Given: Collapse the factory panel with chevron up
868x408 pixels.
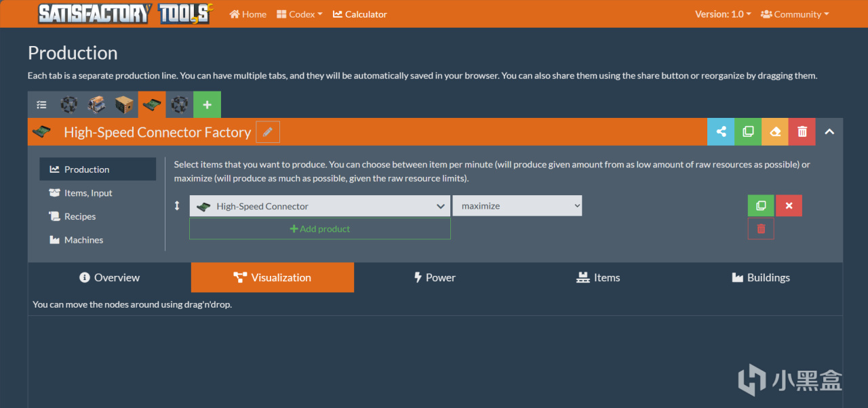Looking at the screenshot, I should pyautogui.click(x=829, y=131).
